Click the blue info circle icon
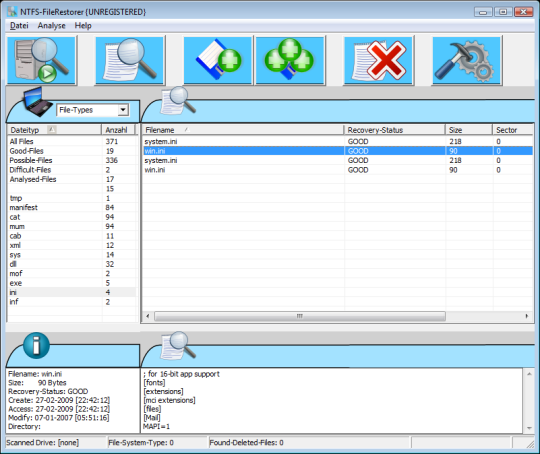The width and height of the screenshot is (540, 454). [x=36, y=345]
